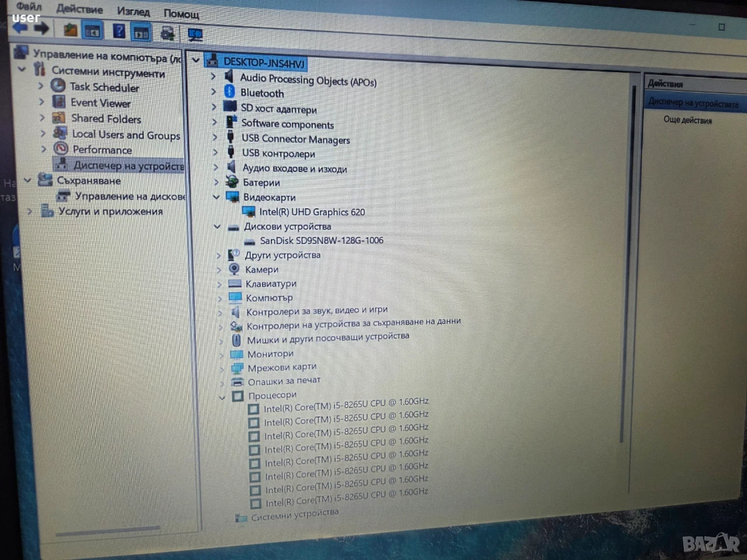Expand the Performance node
The image size is (747, 560).
(44, 149)
